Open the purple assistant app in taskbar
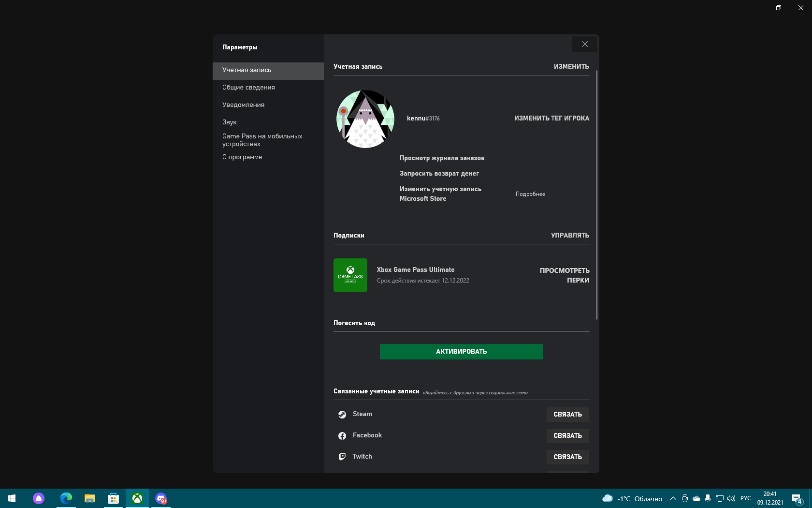The height and width of the screenshot is (508, 812). pyautogui.click(x=39, y=498)
